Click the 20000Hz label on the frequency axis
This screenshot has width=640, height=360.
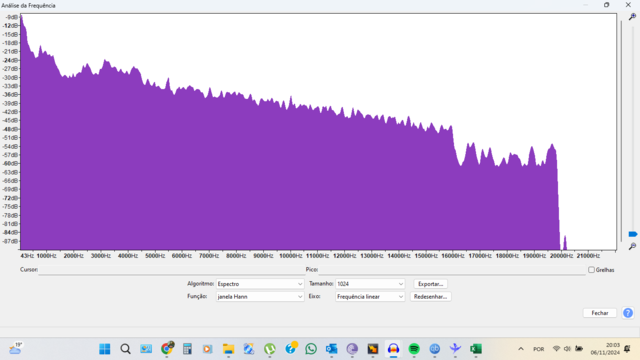561,256
